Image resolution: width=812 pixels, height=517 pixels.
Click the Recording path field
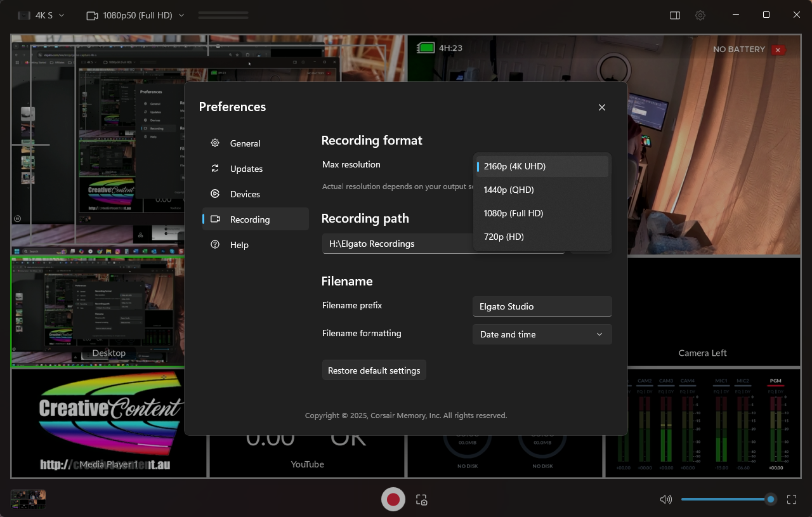pos(443,244)
